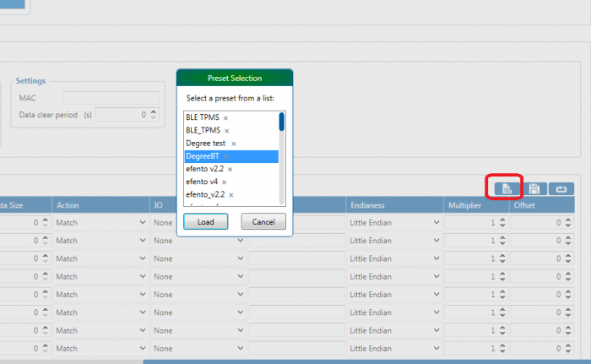Screen dimensions: 591x364
Task: Click the Data clear period stepper
Action: [153, 114]
